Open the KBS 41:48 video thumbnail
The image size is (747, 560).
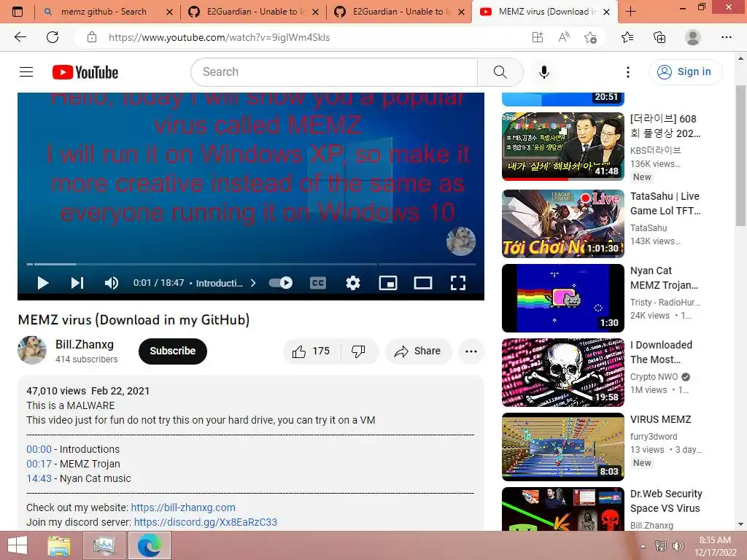563,147
